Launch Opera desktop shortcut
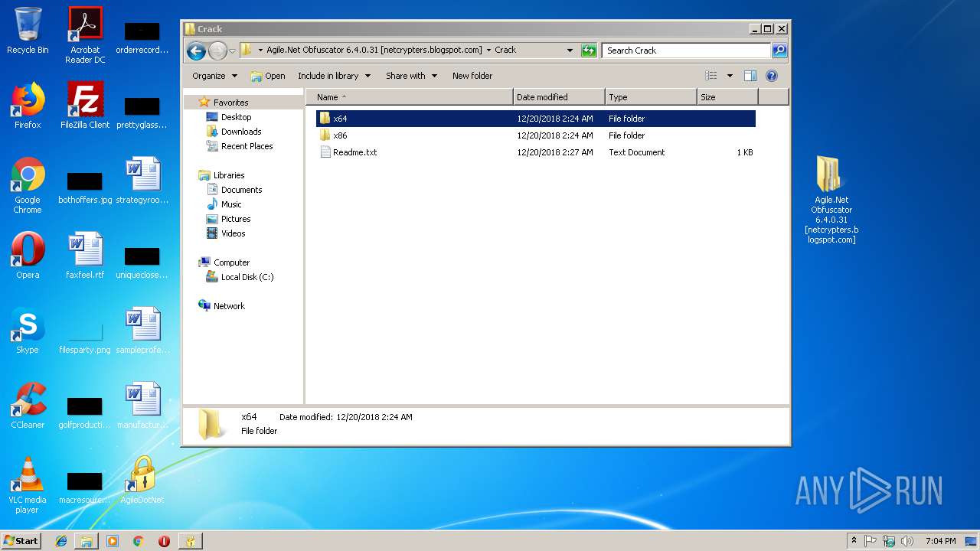980x551 pixels. (x=28, y=256)
